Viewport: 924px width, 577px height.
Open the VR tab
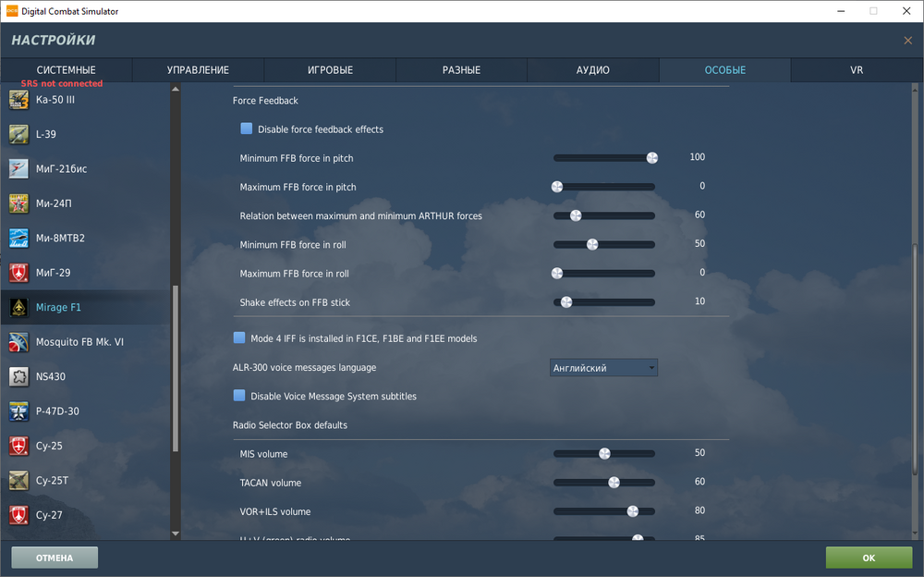(857, 69)
